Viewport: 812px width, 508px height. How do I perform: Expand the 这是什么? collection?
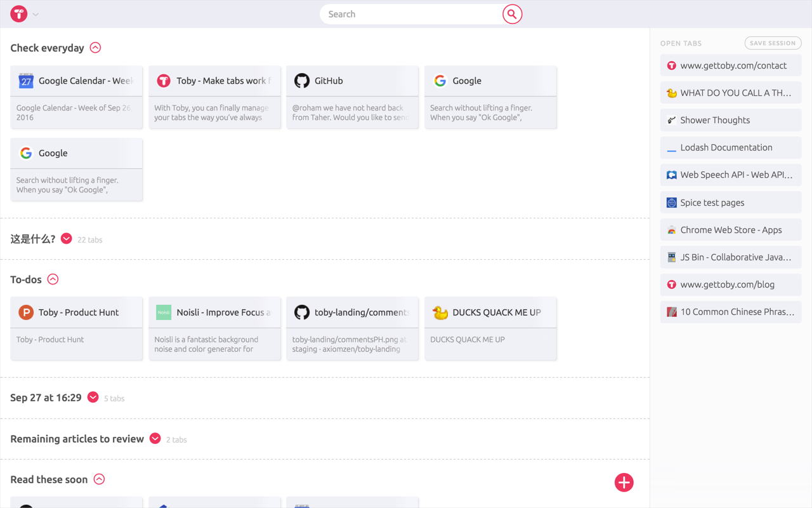click(67, 239)
